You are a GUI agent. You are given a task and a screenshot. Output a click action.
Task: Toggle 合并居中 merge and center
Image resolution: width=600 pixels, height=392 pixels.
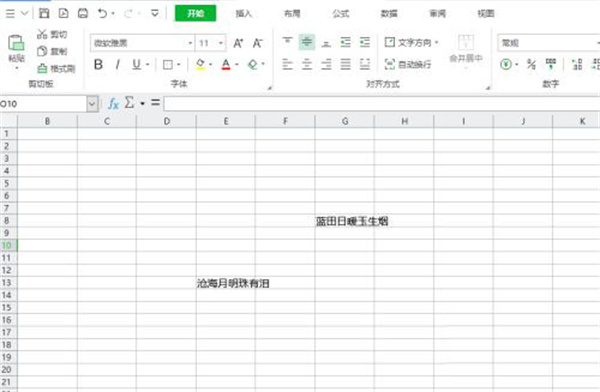(466, 51)
